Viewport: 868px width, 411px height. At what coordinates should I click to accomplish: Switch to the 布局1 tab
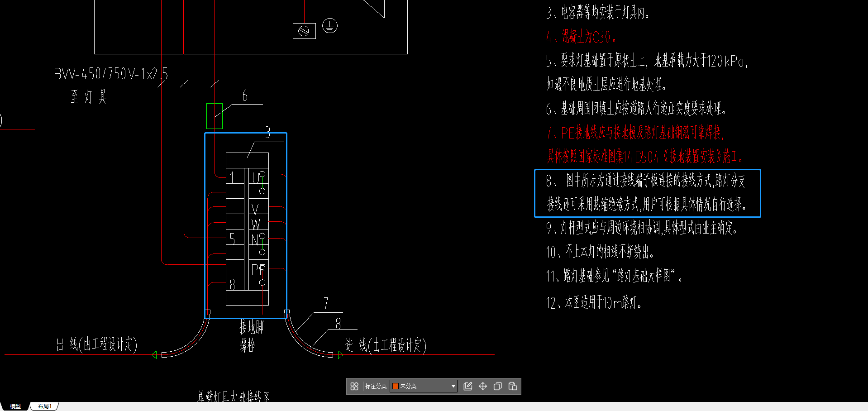coord(44,406)
